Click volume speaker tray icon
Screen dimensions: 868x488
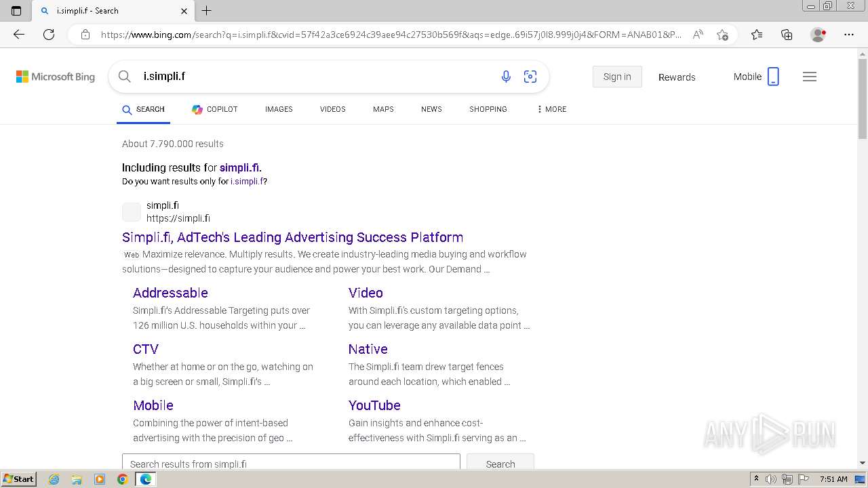point(771,479)
